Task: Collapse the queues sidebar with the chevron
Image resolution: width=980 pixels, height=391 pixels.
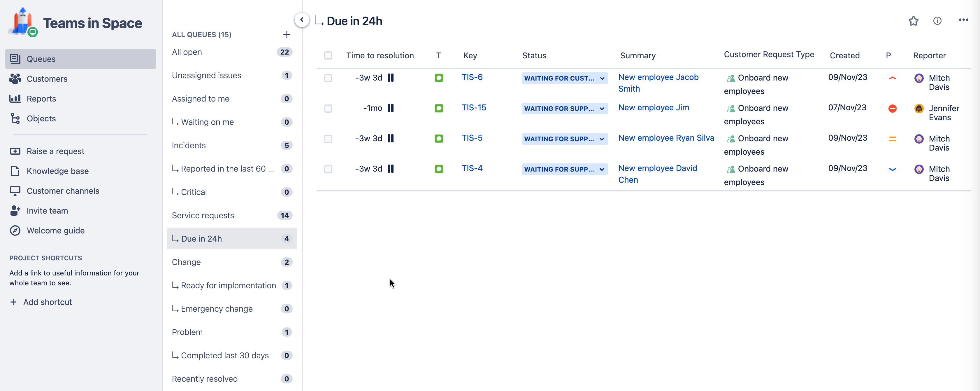Action: [302, 20]
